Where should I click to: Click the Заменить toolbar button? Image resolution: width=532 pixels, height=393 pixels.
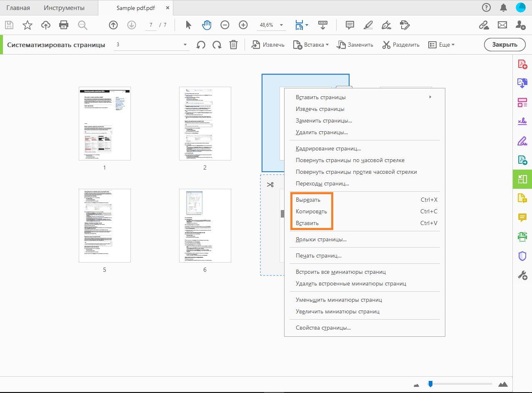coord(355,45)
